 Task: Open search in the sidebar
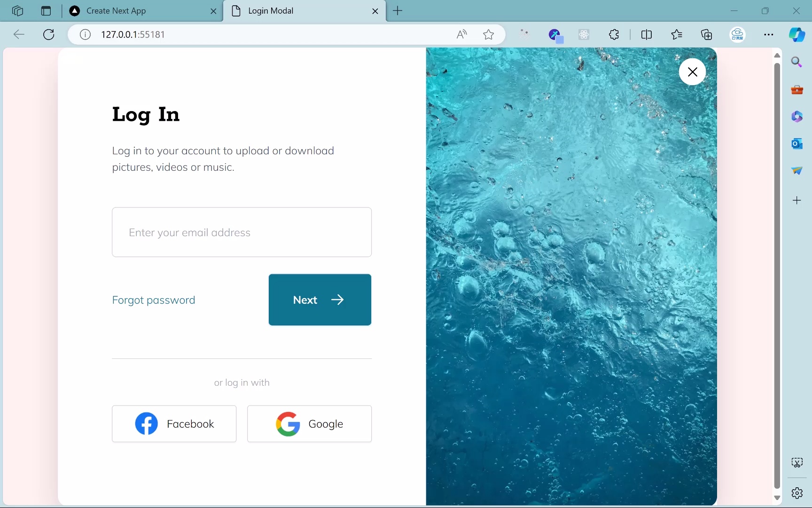797,62
